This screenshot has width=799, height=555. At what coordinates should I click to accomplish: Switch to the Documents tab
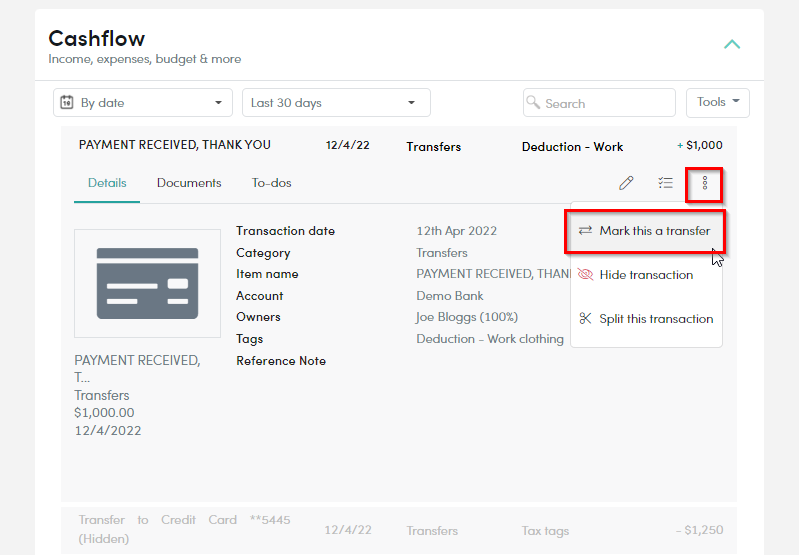tap(189, 183)
